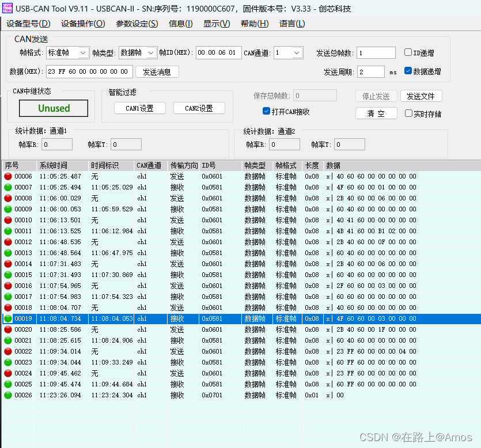Click the 清空 clear button

click(377, 113)
